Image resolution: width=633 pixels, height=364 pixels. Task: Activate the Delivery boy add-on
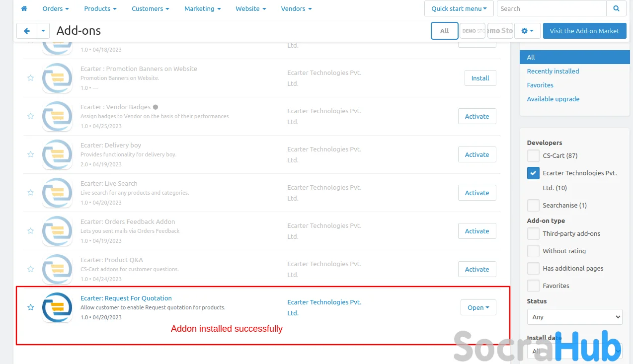coord(477,154)
